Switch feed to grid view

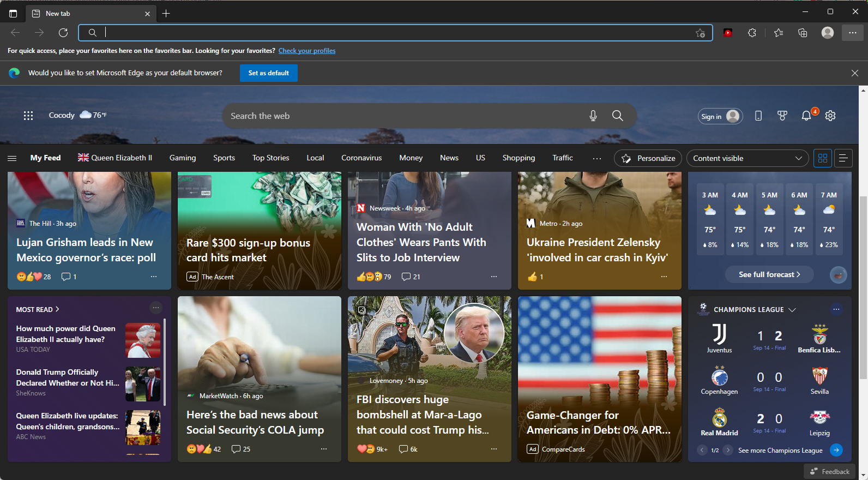coord(823,158)
